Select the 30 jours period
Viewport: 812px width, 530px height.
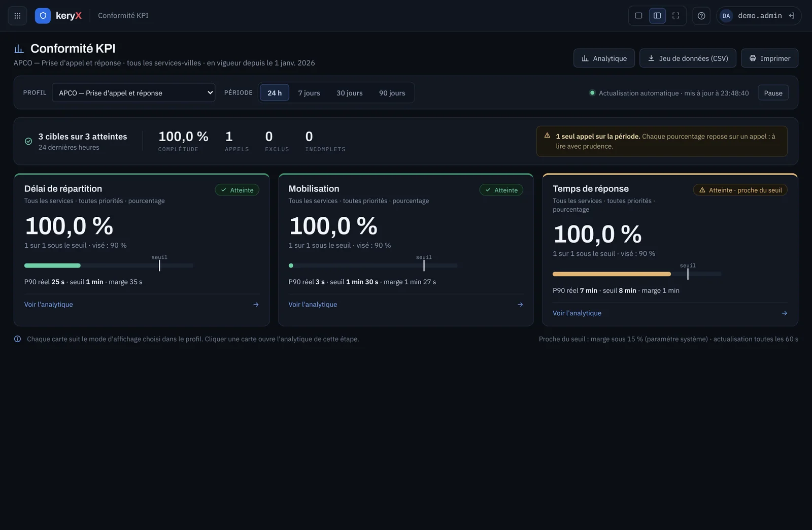tap(350, 93)
